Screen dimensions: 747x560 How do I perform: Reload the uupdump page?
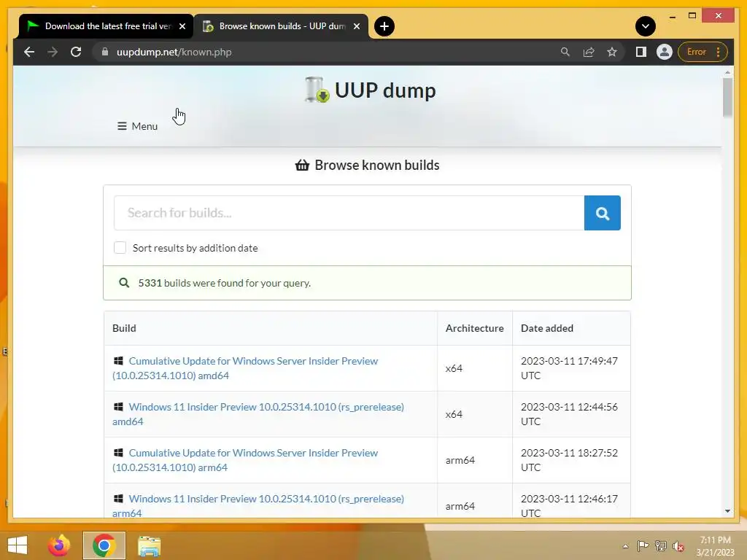pyautogui.click(x=76, y=52)
